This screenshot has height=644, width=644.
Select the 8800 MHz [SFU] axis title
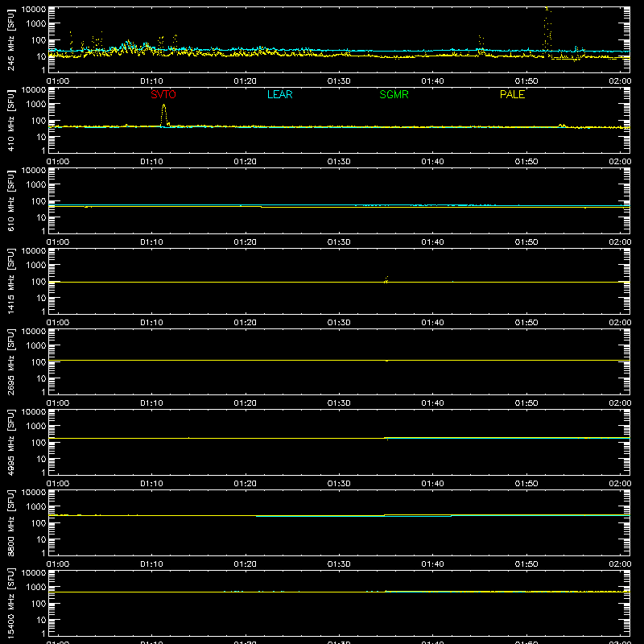coord(11,522)
